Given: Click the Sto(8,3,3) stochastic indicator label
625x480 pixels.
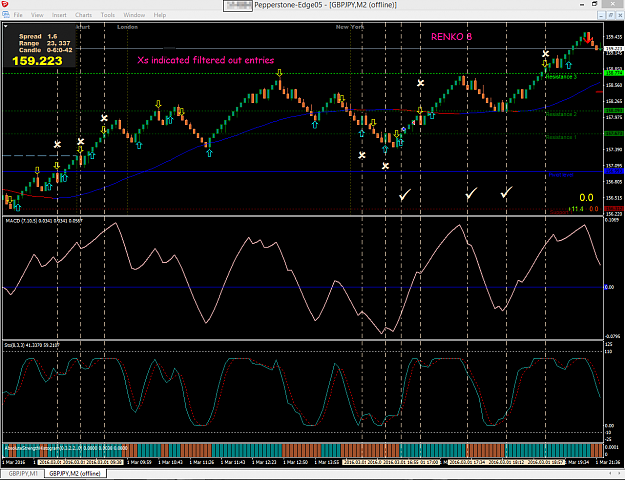Looking at the screenshot, I should click(x=32, y=345).
